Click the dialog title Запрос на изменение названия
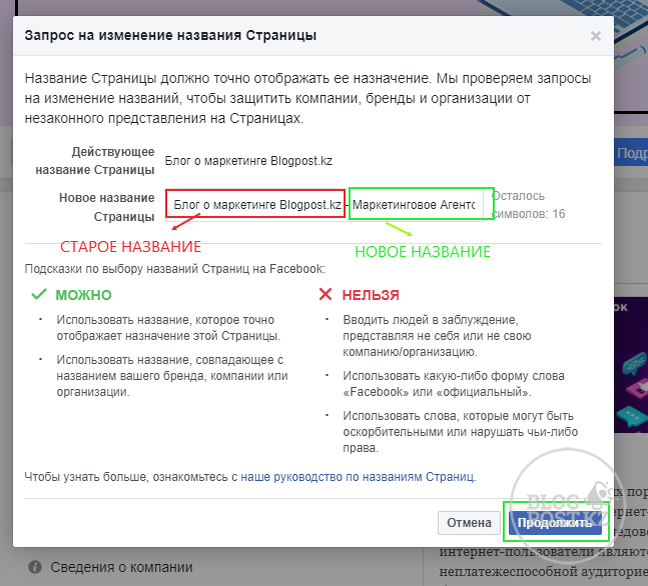 (x=170, y=36)
